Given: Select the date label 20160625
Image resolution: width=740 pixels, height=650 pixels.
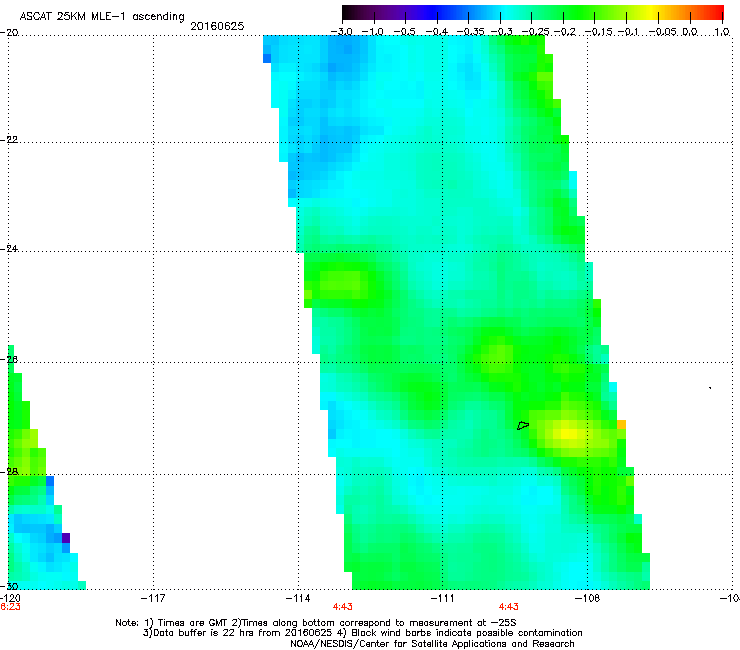Looking at the screenshot, I should [x=217, y=26].
